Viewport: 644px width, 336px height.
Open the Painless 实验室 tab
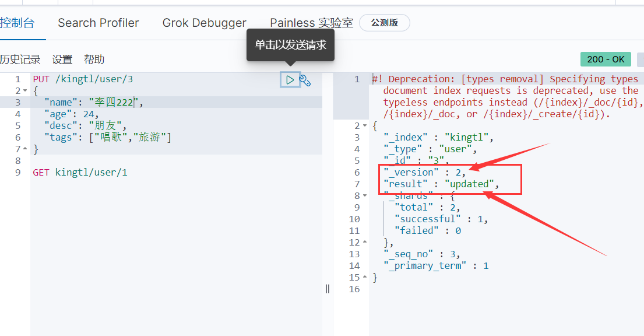(x=311, y=23)
